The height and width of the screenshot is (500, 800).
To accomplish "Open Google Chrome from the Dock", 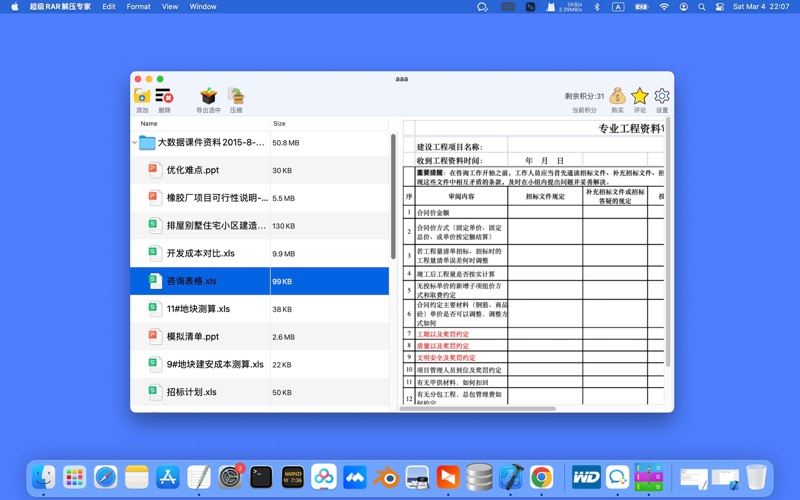I will [542, 478].
